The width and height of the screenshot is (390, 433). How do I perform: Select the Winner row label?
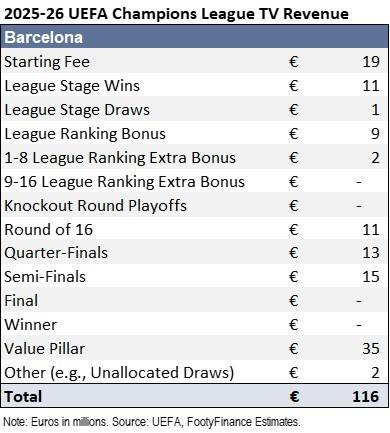point(31,325)
